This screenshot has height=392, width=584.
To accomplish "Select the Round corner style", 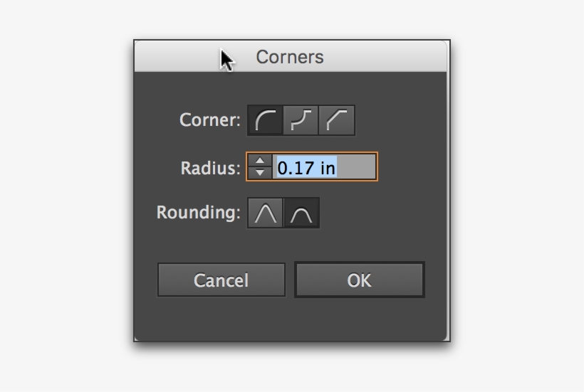I will click(x=266, y=120).
